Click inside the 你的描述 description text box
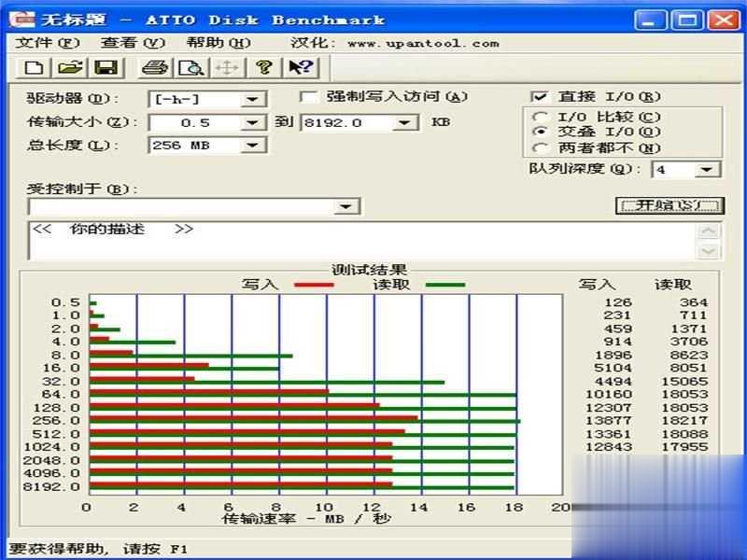The height and width of the screenshot is (560, 747). [x=362, y=241]
